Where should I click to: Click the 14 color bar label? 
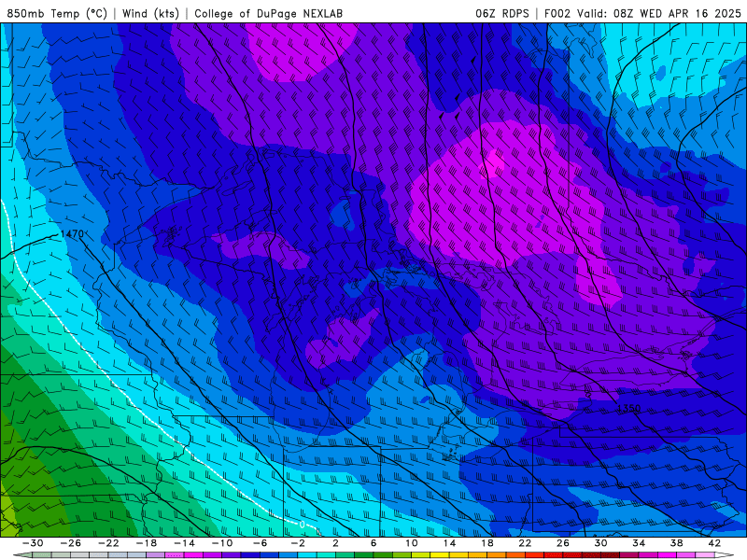tap(449, 543)
